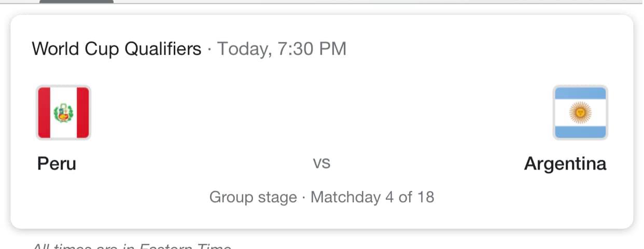
Task: Click the 7:30 PM kickoff time
Action: tap(311, 49)
